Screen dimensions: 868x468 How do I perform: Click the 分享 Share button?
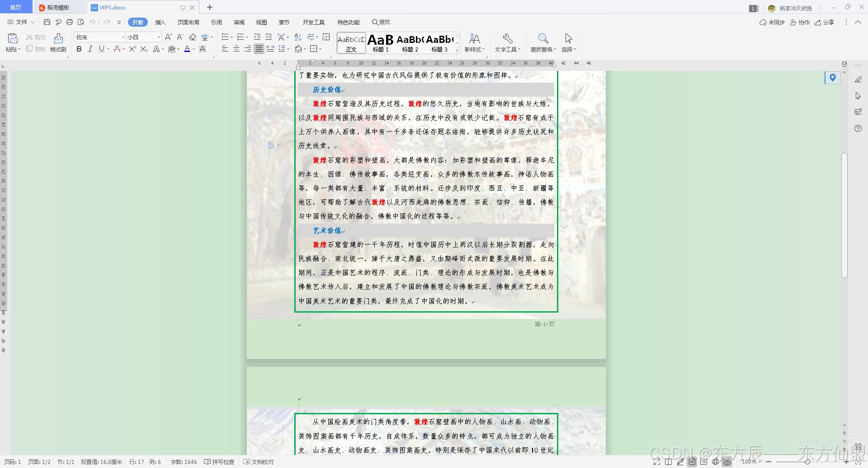point(825,22)
